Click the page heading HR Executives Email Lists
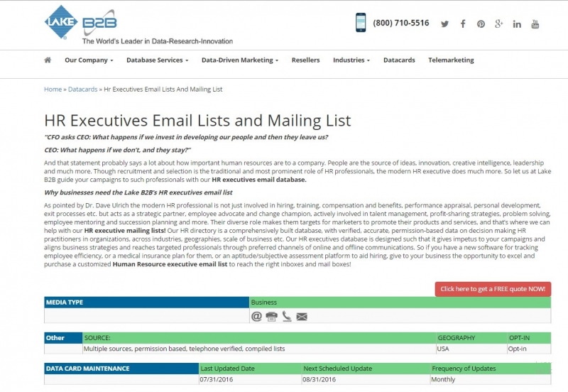Viewport: 568px width, 392px height. point(197,121)
